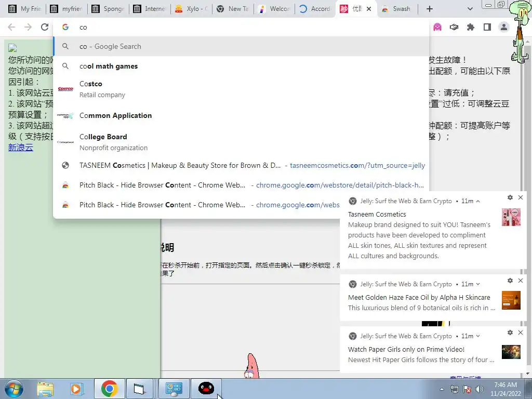Click the Tasneem Cosmetics notification thumbnail

coord(511,217)
